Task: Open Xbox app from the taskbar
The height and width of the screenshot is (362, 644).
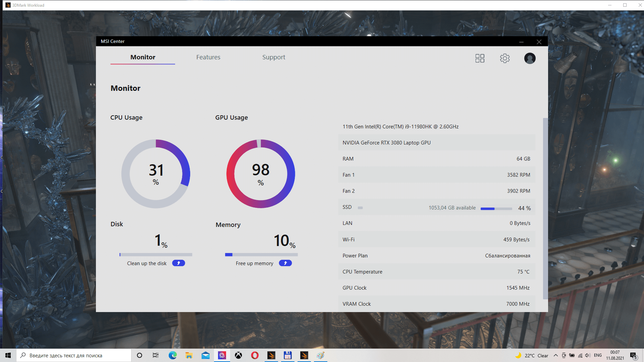Action: point(238,355)
